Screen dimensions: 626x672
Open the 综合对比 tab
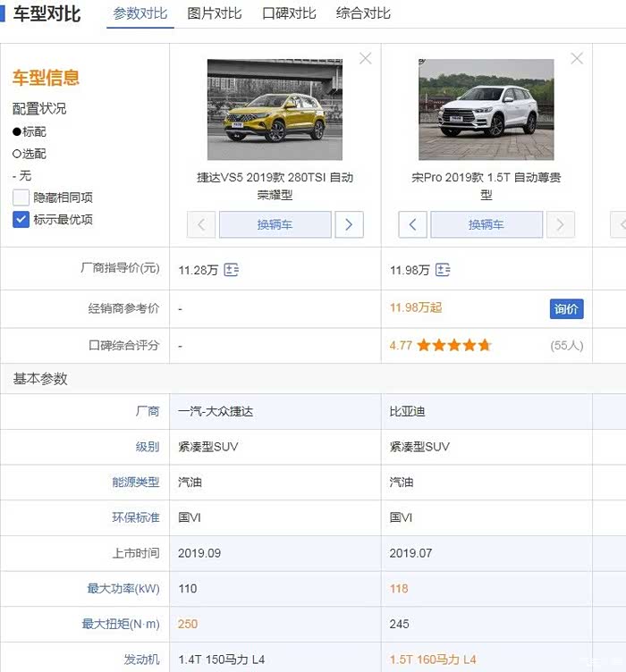click(363, 13)
